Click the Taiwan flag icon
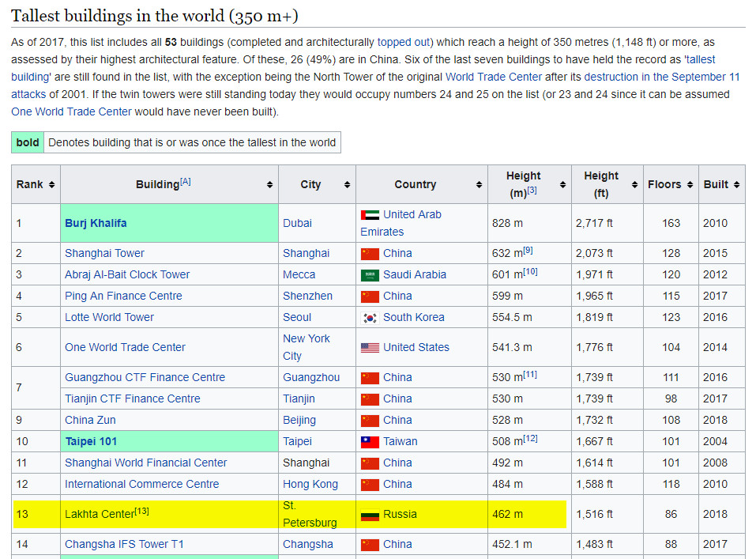Image resolution: width=756 pixels, height=559 pixels. pos(370,442)
